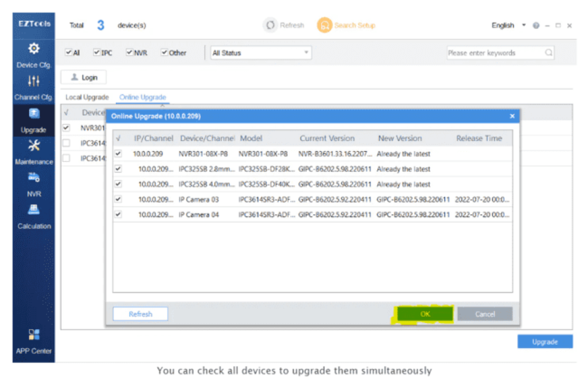
Task: Uncheck the IP Camera 04 row checkbox
Action: point(118,215)
